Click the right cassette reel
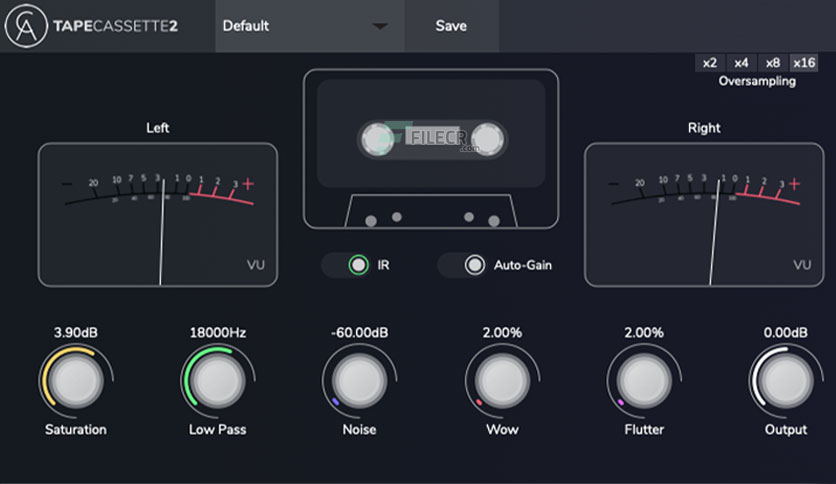 [x=487, y=139]
